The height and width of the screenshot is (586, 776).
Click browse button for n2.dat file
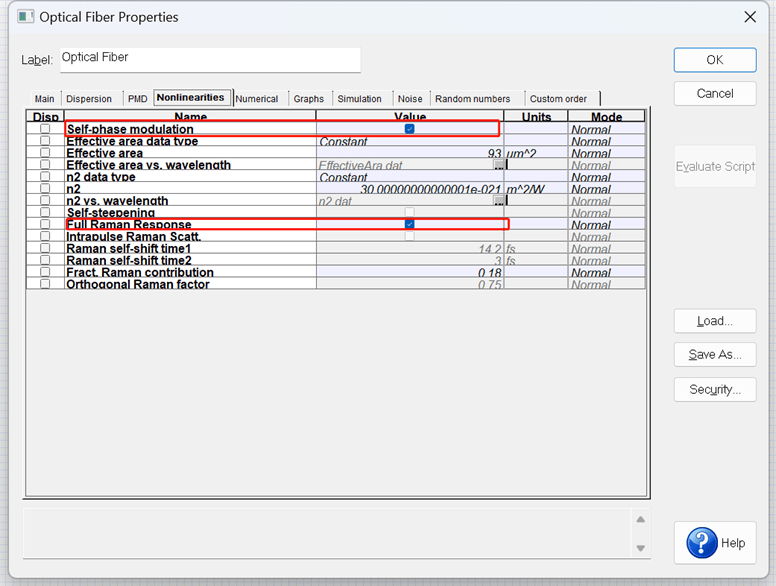[x=499, y=201]
